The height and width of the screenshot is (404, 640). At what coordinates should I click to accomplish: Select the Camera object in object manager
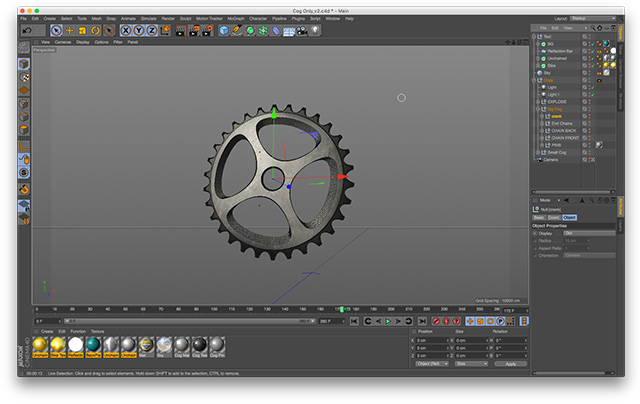pyautogui.click(x=551, y=159)
